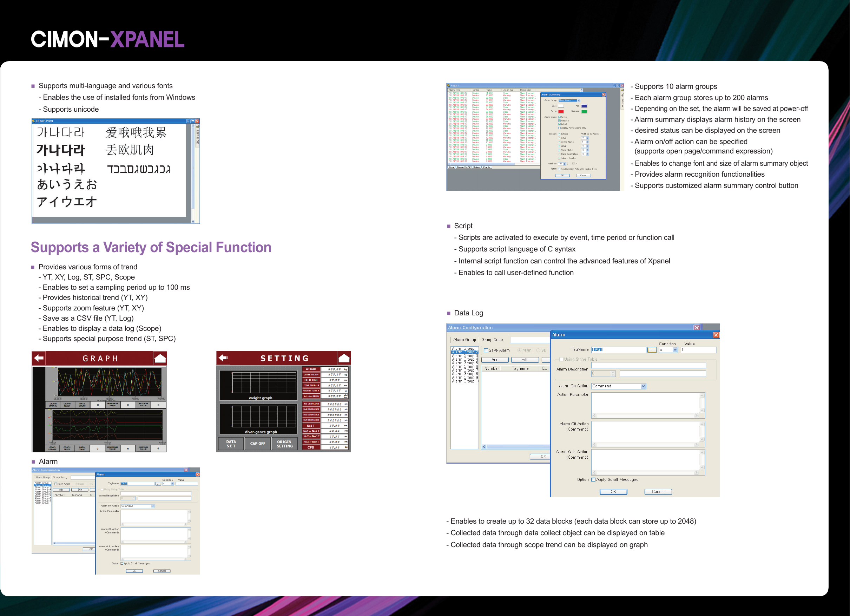Uncheck Occur under Alarm Status
Image resolution: width=850 pixels, height=616 pixels.
tap(560, 117)
